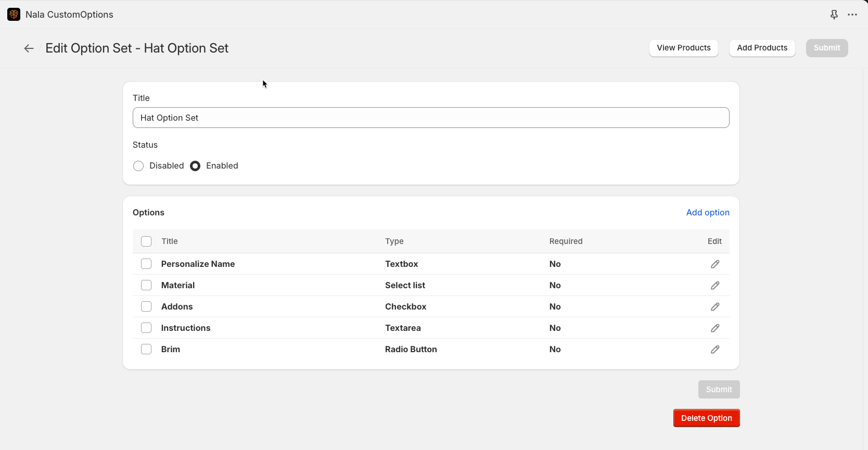Select the Enabled status radio

[195, 166]
